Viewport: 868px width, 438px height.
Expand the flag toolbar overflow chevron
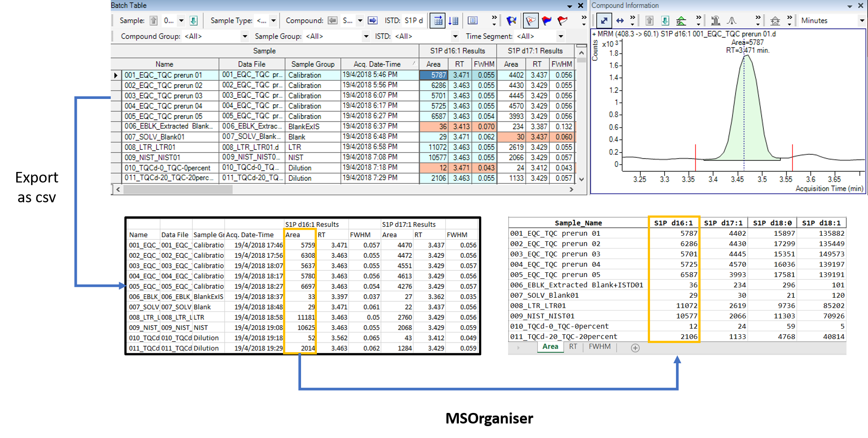tap(584, 20)
